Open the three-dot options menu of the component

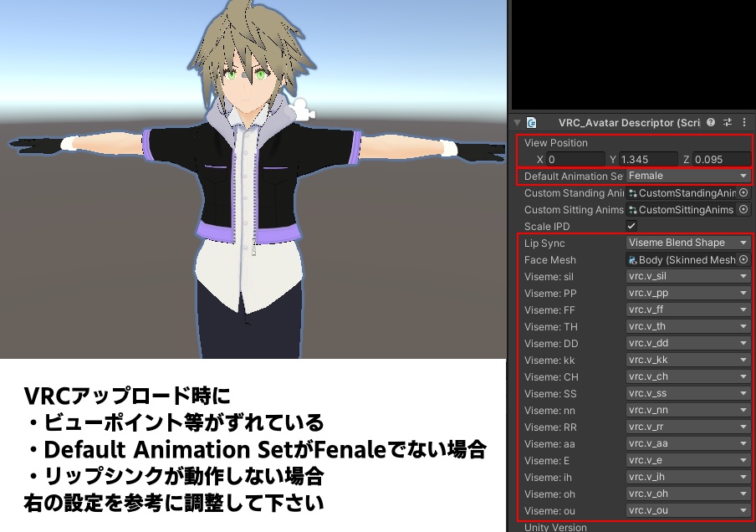pos(745,123)
